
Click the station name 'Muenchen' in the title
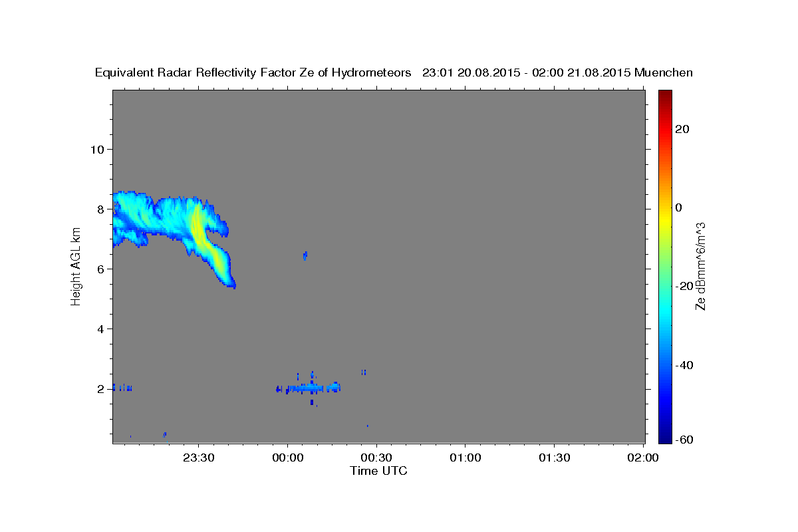tap(664, 72)
